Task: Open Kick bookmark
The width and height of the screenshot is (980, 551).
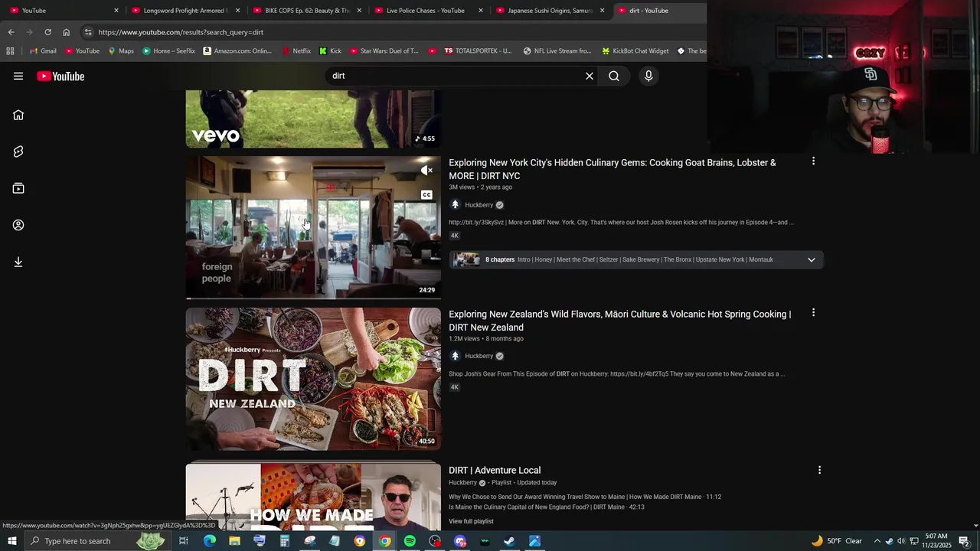Action: 330,51
